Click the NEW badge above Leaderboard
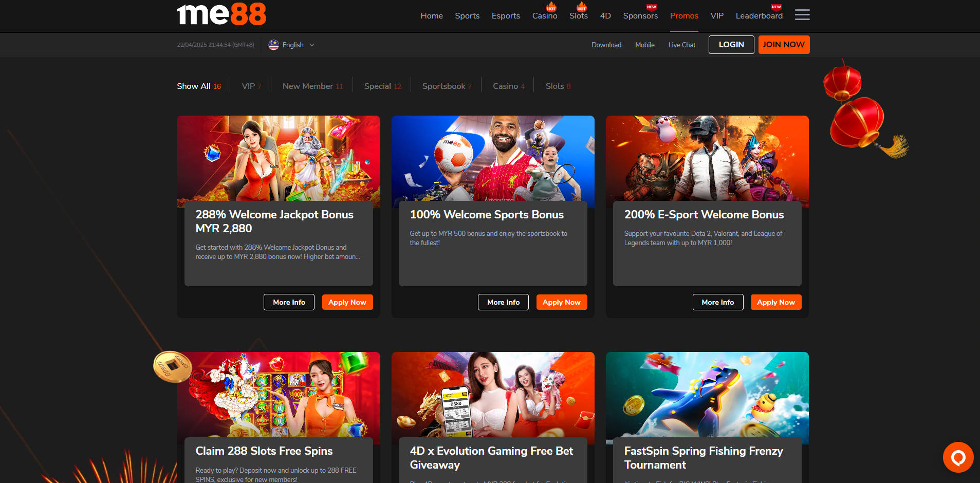Image resolution: width=980 pixels, height=483 pixels. 775,8
